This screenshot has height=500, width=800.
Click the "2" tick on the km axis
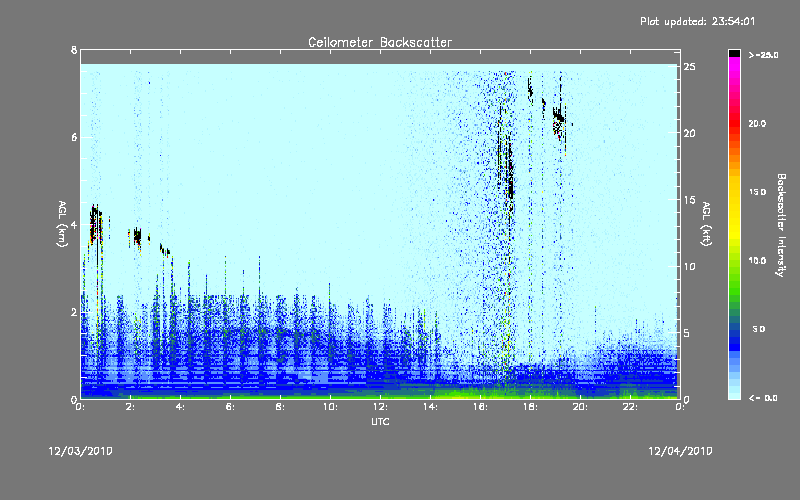pyautogui.click(x=74, y=312)
